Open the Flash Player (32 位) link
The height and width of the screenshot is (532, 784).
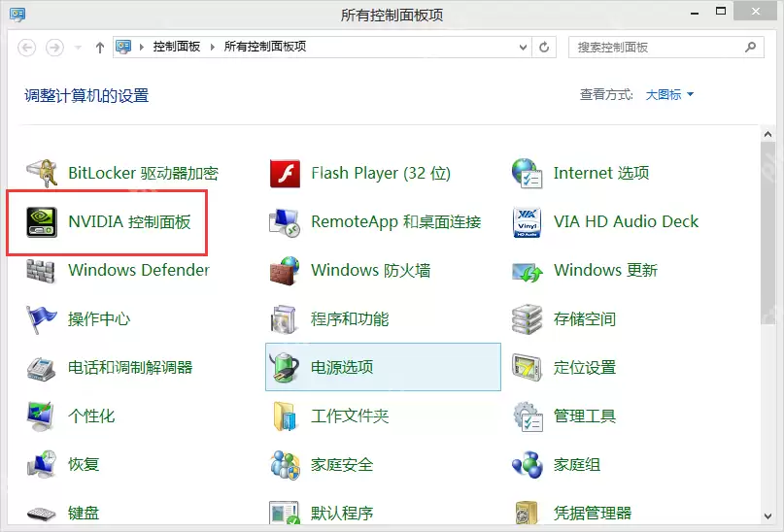point(381,174)
